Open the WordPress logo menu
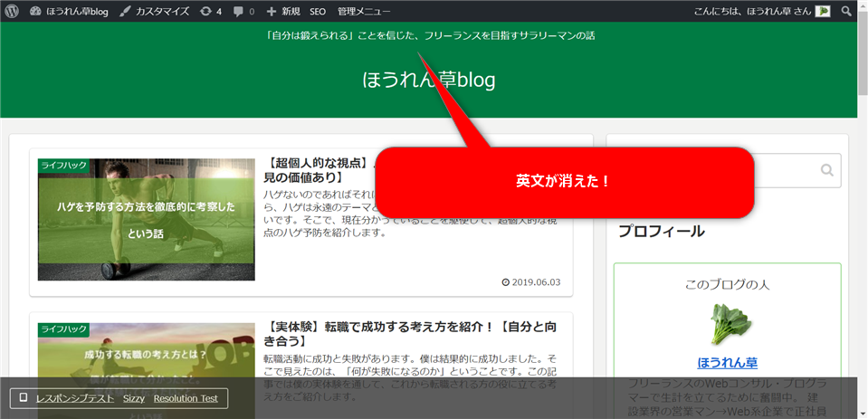The image size is (868, 419). [x=12, y=11]
